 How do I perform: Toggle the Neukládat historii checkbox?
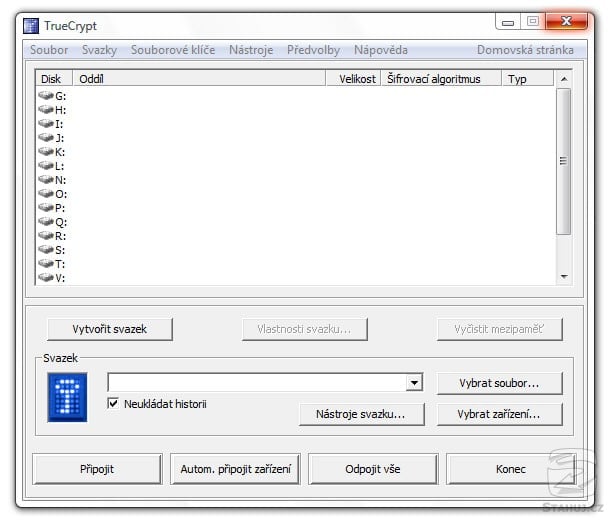click(x=113, y=403)
